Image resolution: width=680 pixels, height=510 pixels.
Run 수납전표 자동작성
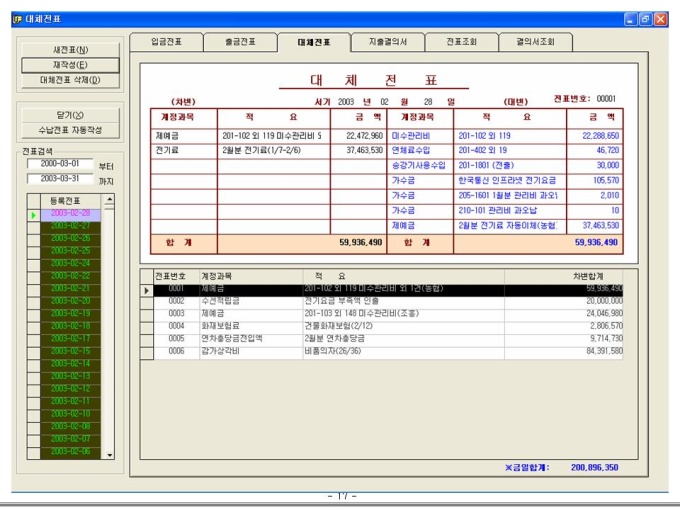coord(70,130)
